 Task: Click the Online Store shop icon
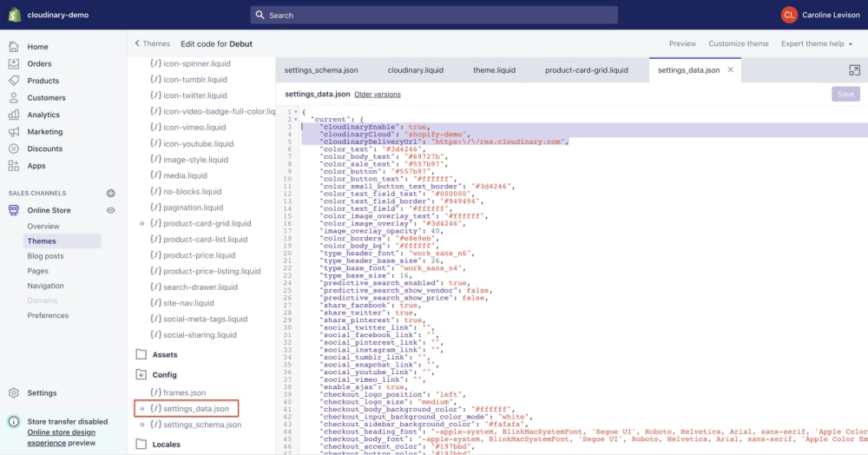point(14,210)
